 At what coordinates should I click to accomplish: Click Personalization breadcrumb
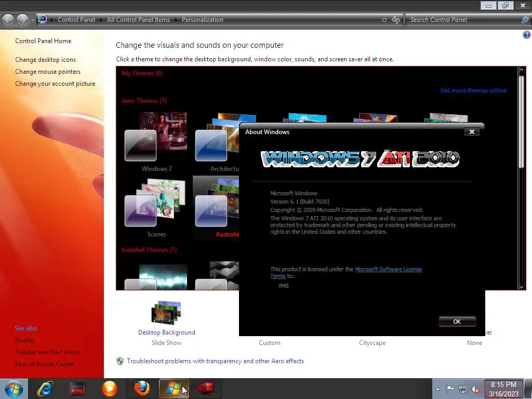click(203, 20)
